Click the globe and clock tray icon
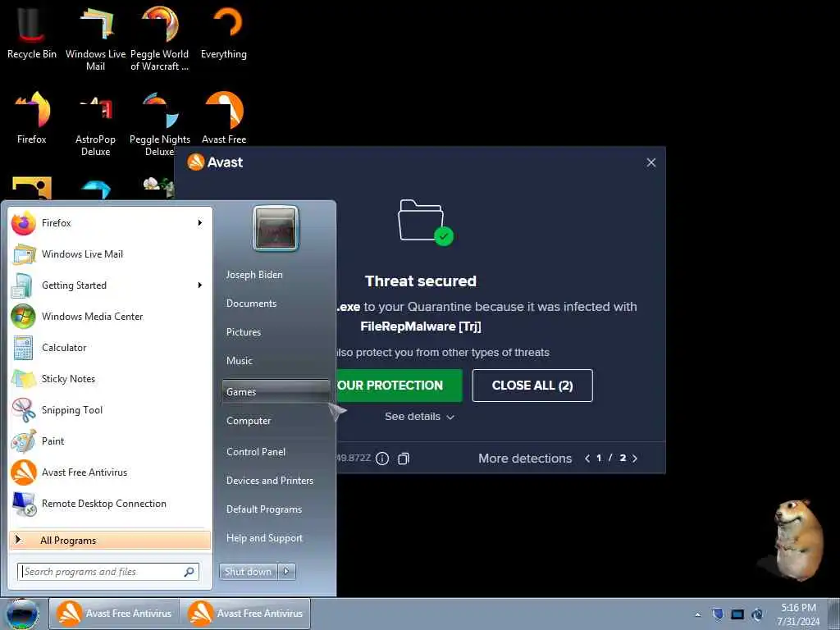 757,614
